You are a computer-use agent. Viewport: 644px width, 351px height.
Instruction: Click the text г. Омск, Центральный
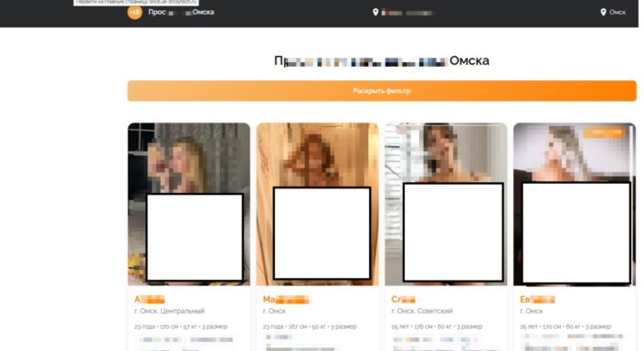[169, 311]
